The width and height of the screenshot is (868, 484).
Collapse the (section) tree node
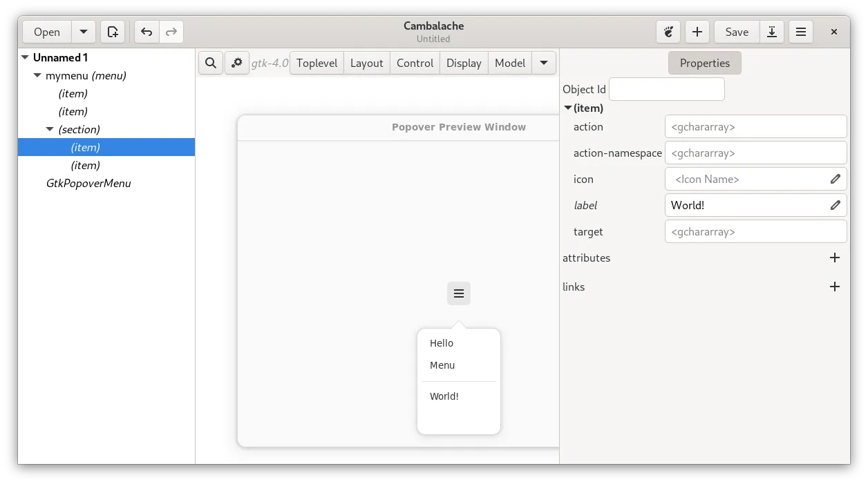50,130
